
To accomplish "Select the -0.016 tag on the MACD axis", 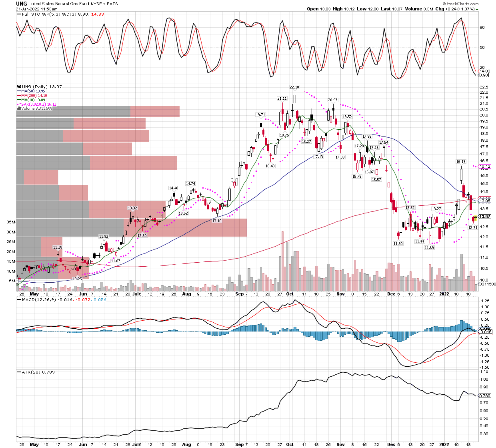I will (486, 331).
